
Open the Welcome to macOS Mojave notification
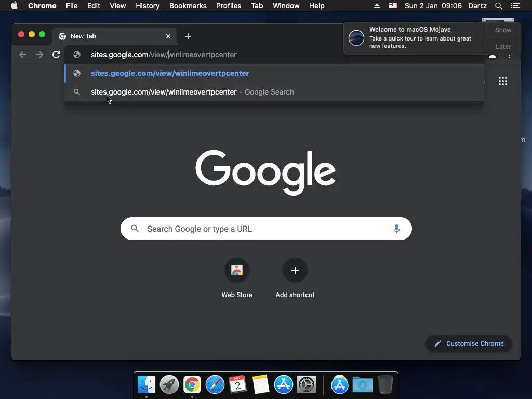(414, 37)
